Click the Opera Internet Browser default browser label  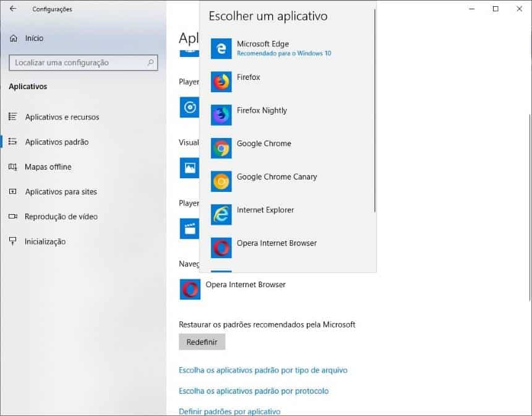pyautogui.click(x=246, y=285)
